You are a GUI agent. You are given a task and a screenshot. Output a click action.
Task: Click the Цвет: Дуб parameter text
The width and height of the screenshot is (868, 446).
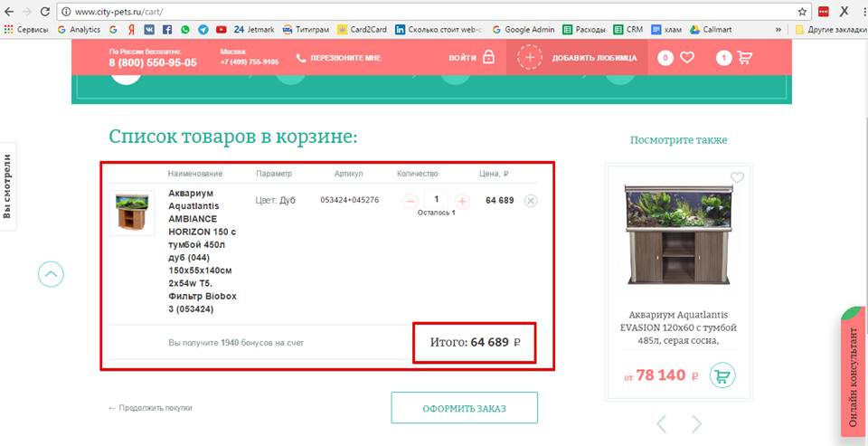pyautogui.click(x=275, y=200)
